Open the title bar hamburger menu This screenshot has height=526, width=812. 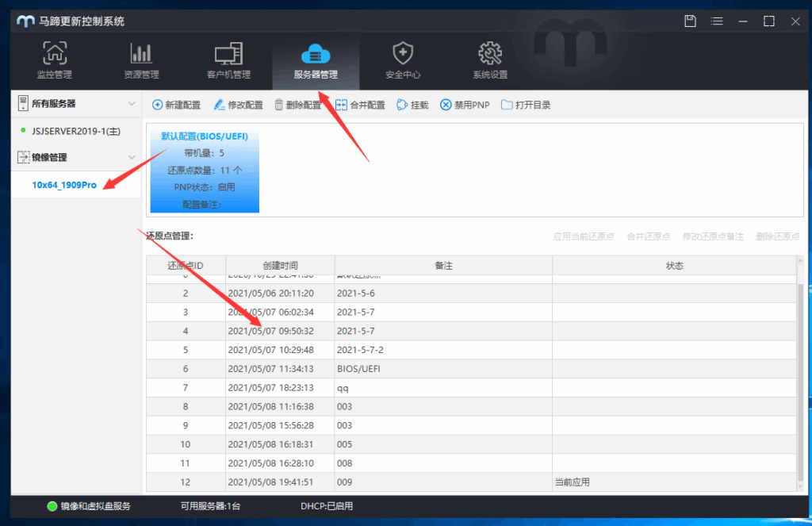coord(717,21)
